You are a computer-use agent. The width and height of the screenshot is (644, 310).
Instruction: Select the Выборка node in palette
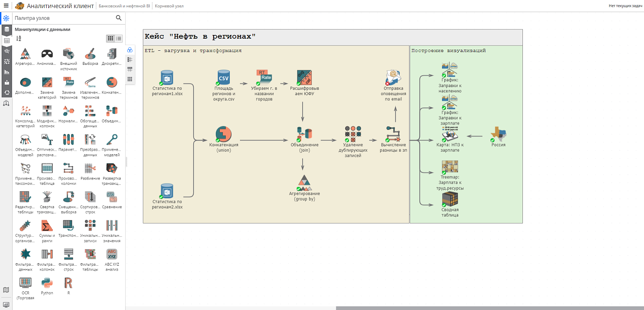click(90, 54)
